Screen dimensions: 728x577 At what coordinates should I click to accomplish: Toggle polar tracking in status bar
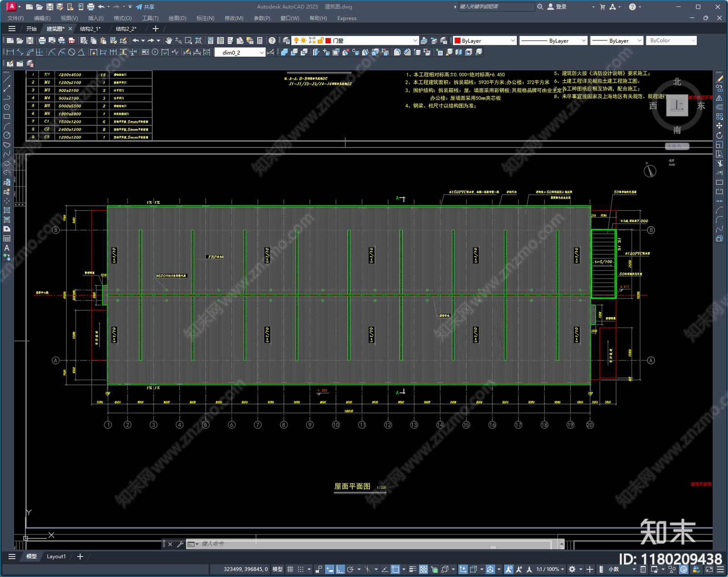click(x=350, y=569)
